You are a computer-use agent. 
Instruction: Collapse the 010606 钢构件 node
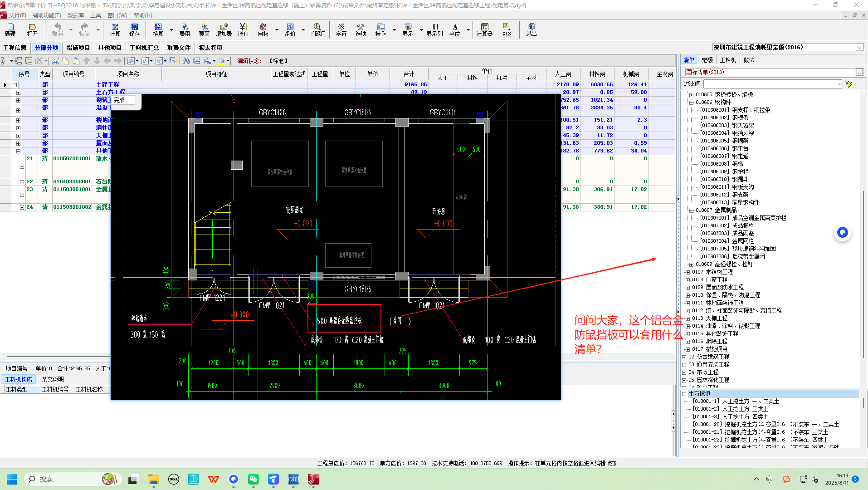tap(691, 103)
